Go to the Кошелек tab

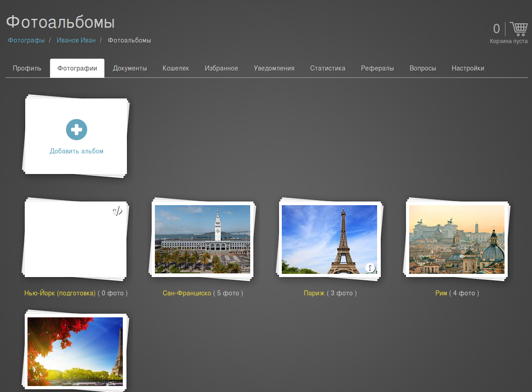click(176, 68)
